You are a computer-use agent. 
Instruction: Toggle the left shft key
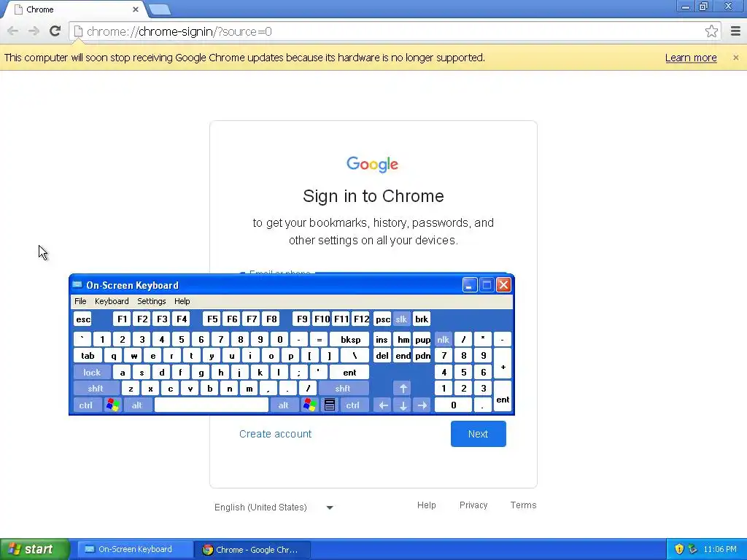click(x=96, y=389)
